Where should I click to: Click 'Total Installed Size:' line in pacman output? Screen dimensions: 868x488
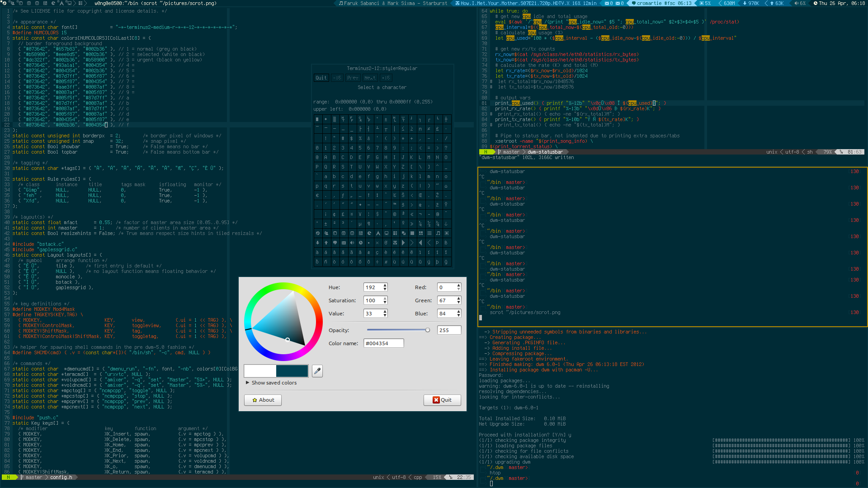pos(522,418)
